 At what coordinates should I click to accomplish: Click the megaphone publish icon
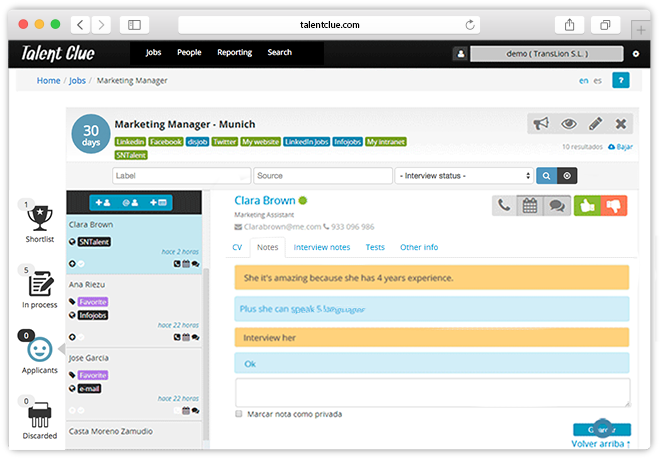541,124
